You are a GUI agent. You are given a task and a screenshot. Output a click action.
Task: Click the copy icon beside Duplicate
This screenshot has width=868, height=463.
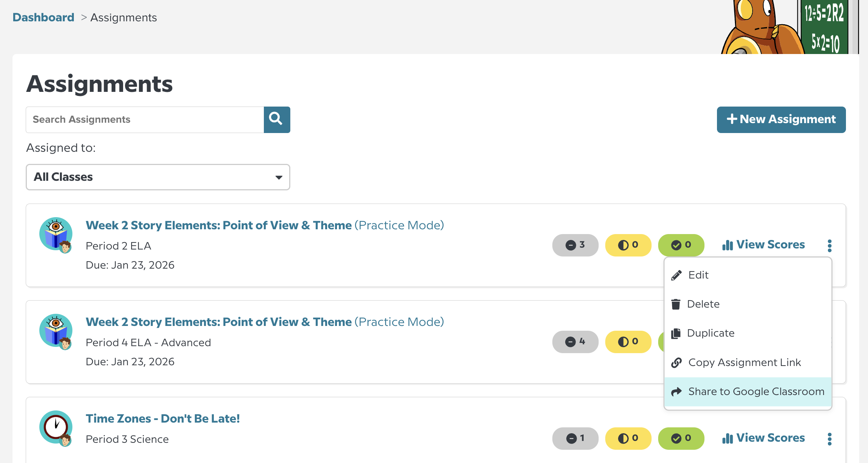676,333
